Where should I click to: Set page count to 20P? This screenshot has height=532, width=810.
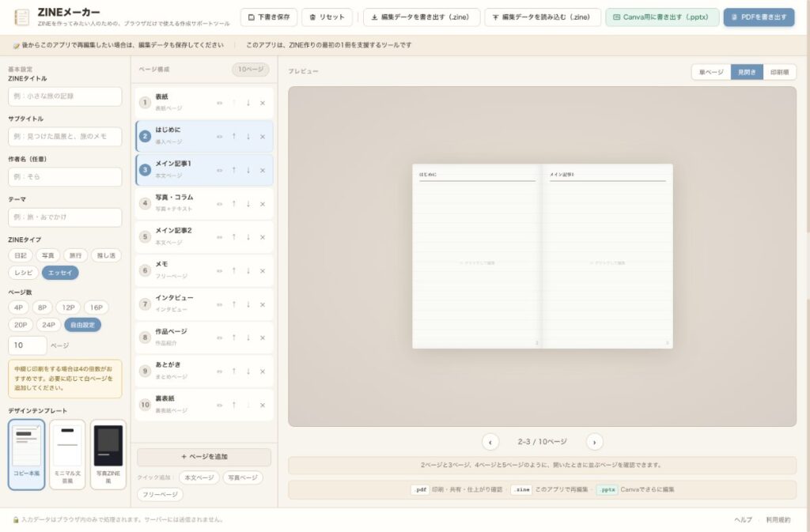click(21, 325)
